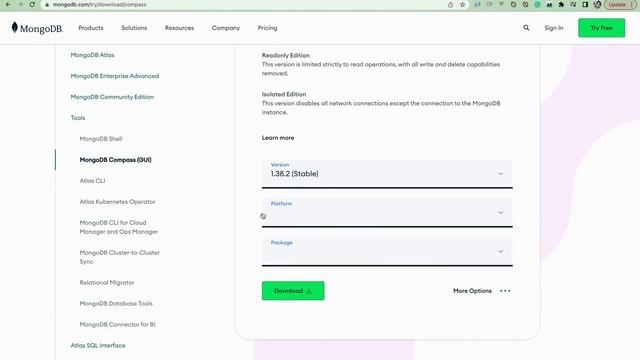Select MongoDB CLI for Cloud Manager item
Screen dimensions: 640x360
118,227
